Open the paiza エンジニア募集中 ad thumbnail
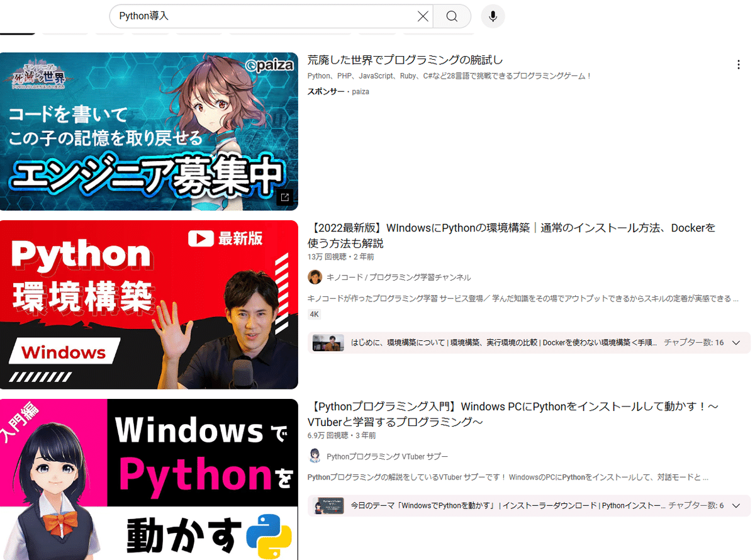The height and width of the screenshot is (560, 755). coord(149,132)
